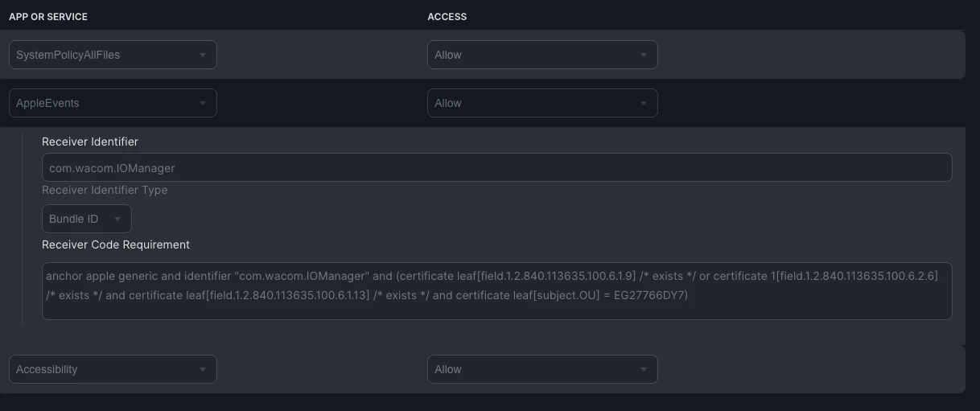Focus the Receiver Identifier com.wacom.IOManager field
Screen dimensions: 980x411
pyautogui.click(x=497, y=168)
